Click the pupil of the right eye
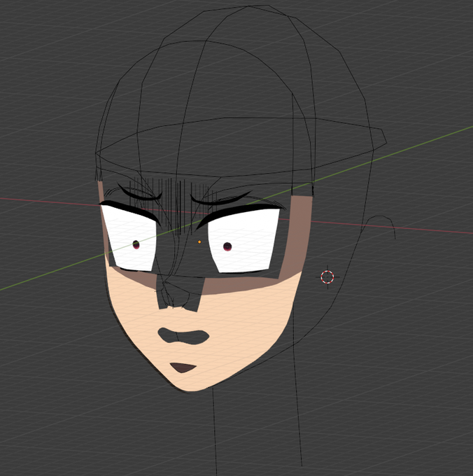 [x=227, y=246]
